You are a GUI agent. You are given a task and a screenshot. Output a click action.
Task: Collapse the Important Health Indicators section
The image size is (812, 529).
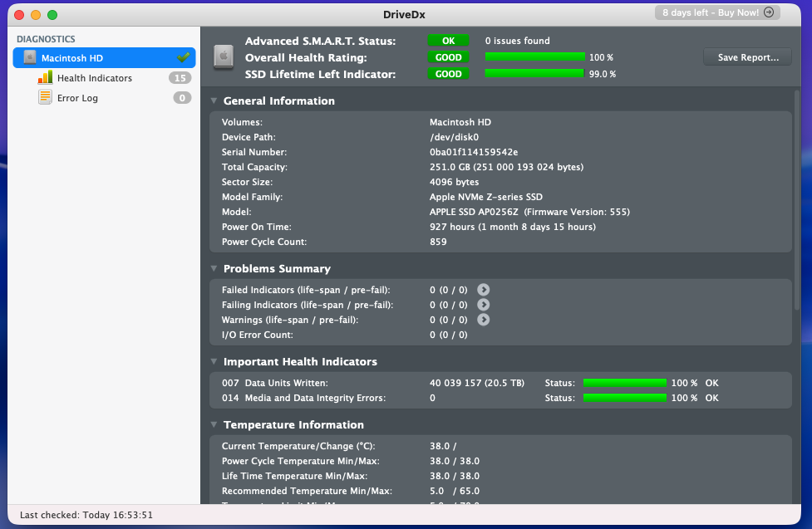point(214,362)
